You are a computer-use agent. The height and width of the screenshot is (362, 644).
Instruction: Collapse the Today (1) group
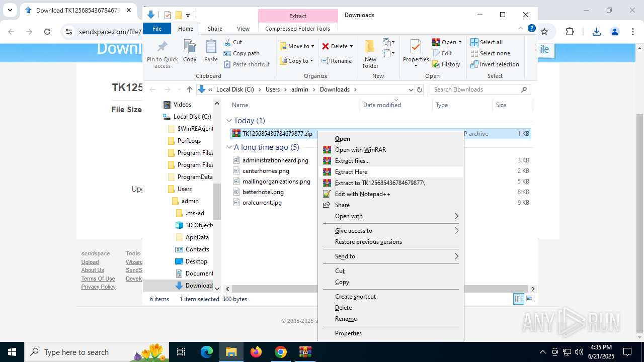tap(229, 121)
